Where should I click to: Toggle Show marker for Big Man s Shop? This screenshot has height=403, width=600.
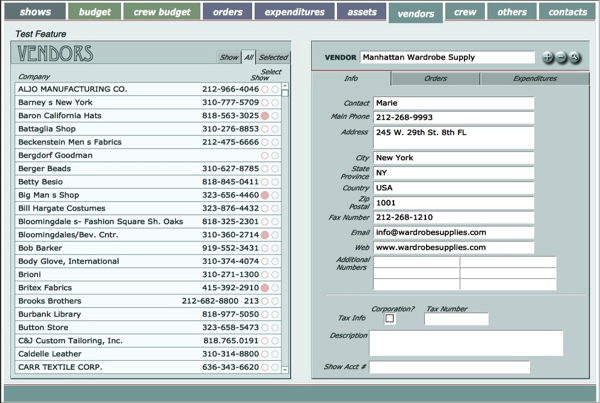[x=265, y=195]
